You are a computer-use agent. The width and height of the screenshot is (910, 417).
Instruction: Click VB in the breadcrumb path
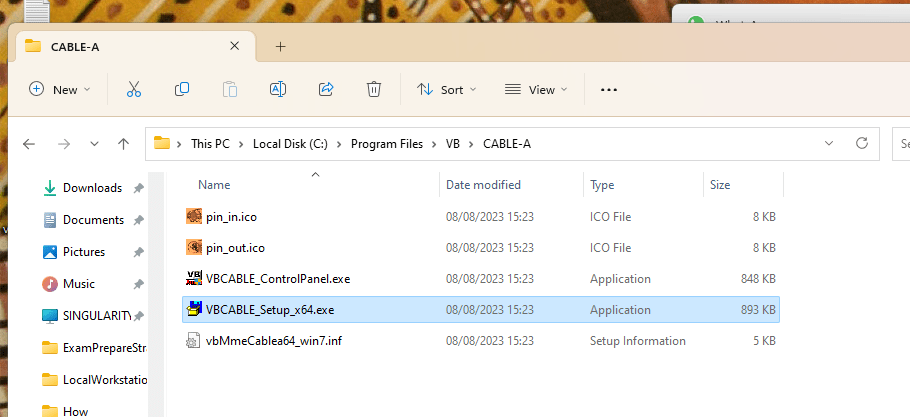click(453, 144)
